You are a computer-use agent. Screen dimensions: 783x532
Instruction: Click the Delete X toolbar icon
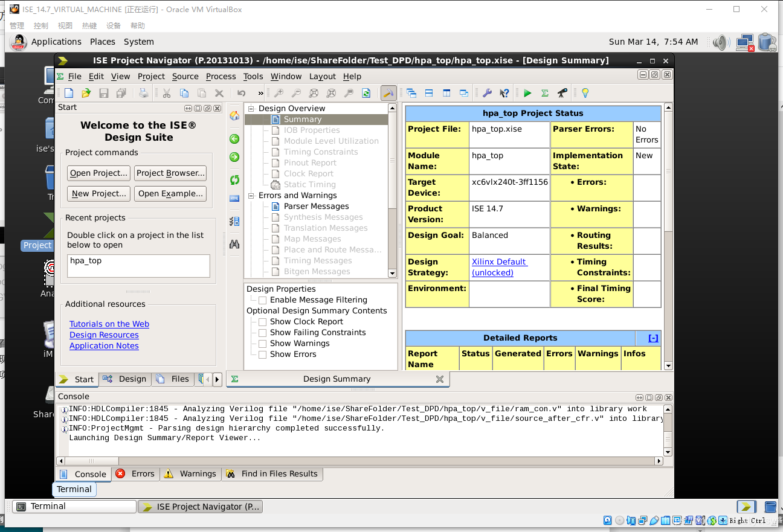click(219, 93)
